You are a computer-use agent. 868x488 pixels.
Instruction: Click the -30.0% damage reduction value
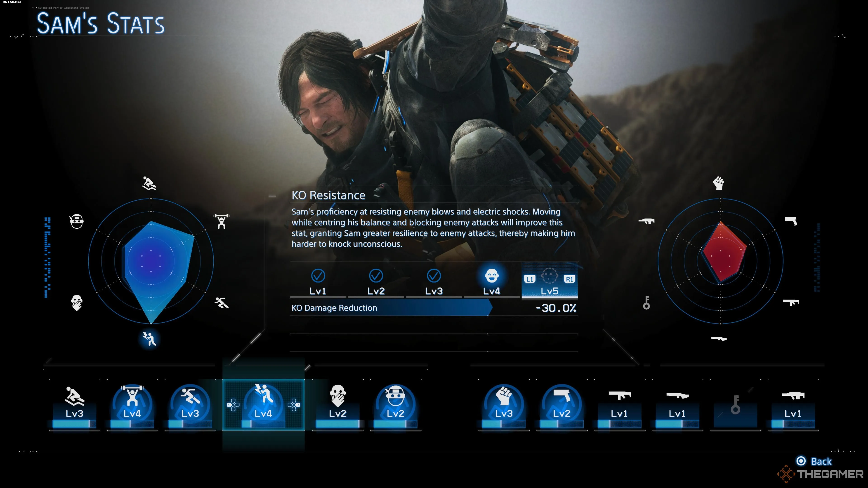point(556,308)
